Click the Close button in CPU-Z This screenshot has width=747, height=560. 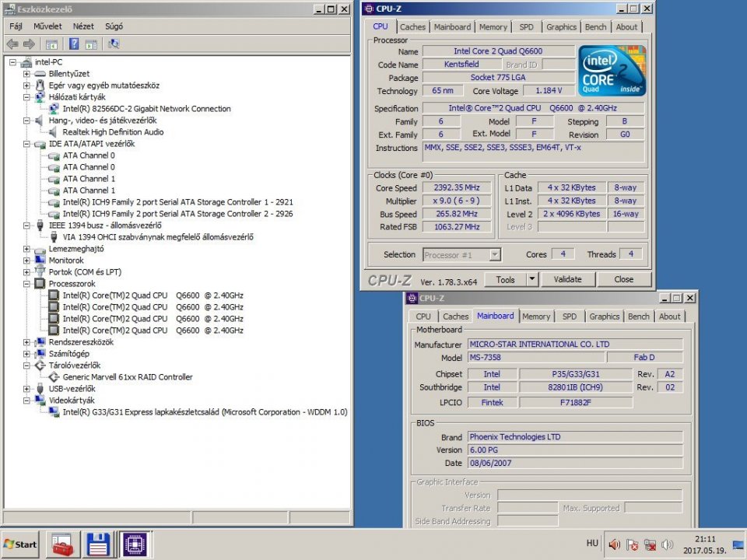click(x=623, y=279)
